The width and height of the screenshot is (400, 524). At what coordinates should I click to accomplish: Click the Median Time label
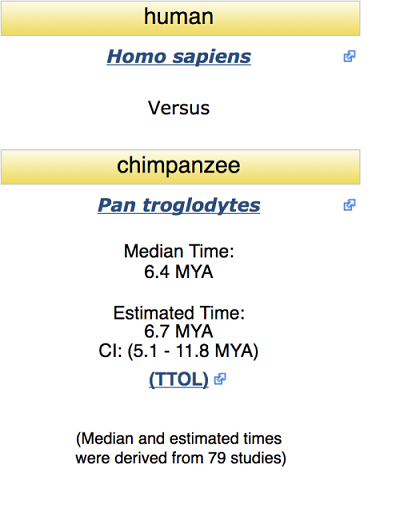(179, 251)
